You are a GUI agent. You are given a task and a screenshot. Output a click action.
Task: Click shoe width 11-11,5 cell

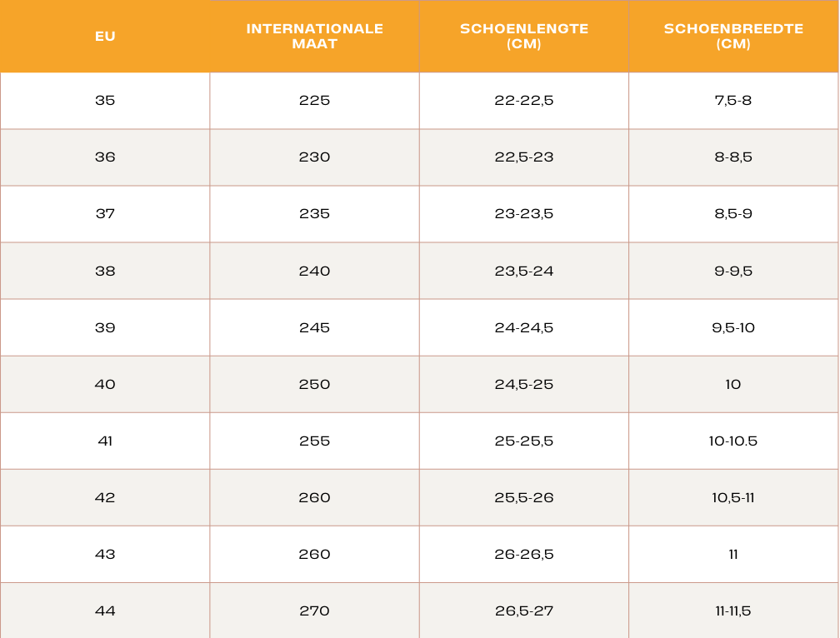[x=733, y=611]
